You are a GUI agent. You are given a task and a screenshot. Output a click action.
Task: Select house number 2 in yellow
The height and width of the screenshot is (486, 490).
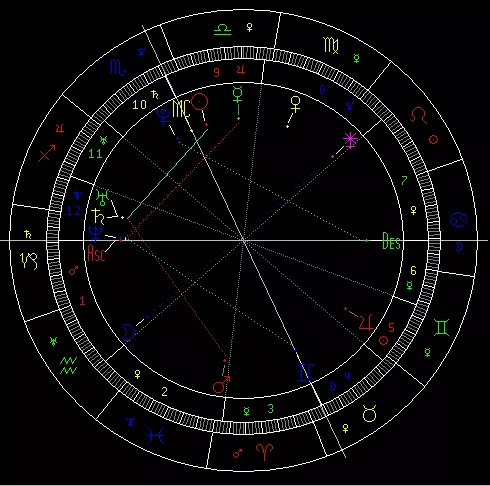(164, 392)
